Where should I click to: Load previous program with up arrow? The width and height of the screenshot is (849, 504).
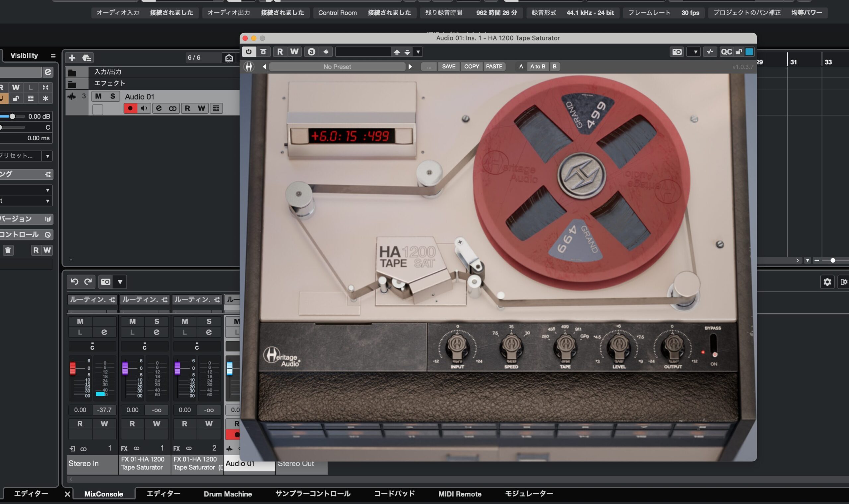397,52
